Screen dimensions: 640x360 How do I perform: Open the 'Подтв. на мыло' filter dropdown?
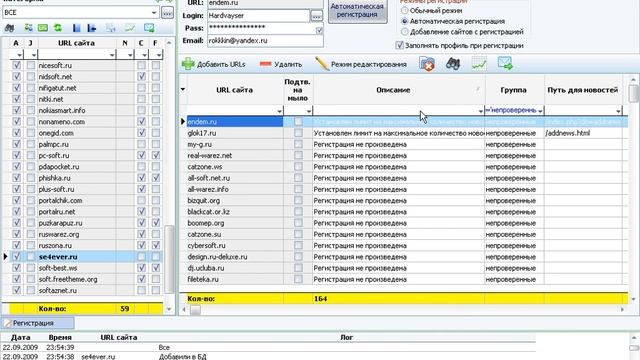(x=309, y=111)
